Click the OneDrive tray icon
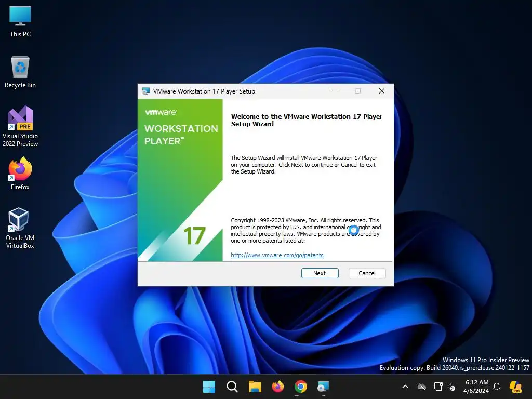The height and width of the screenshot is (399, 532). coord(422,387)
